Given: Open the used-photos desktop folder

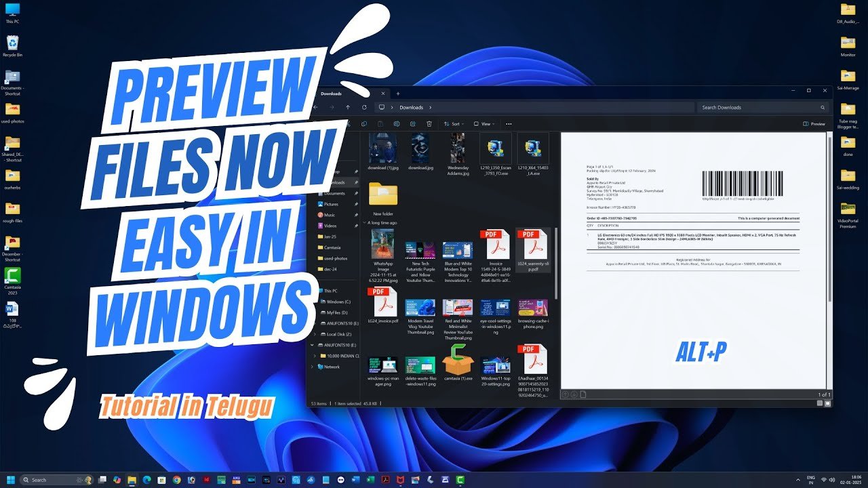Looking at the screenshot, I should point(12,113).
